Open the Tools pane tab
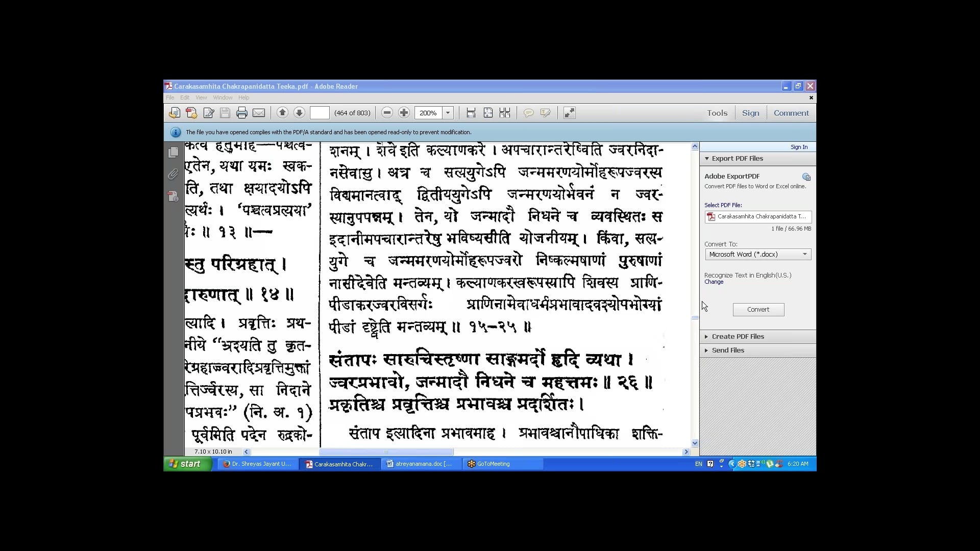 click(717, 113)
